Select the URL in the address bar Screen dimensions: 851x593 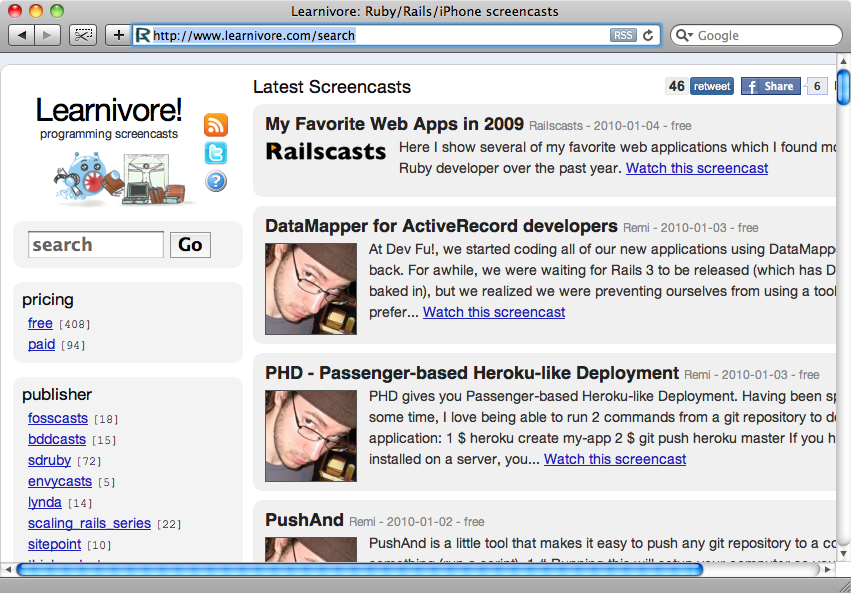click(254, 35)
